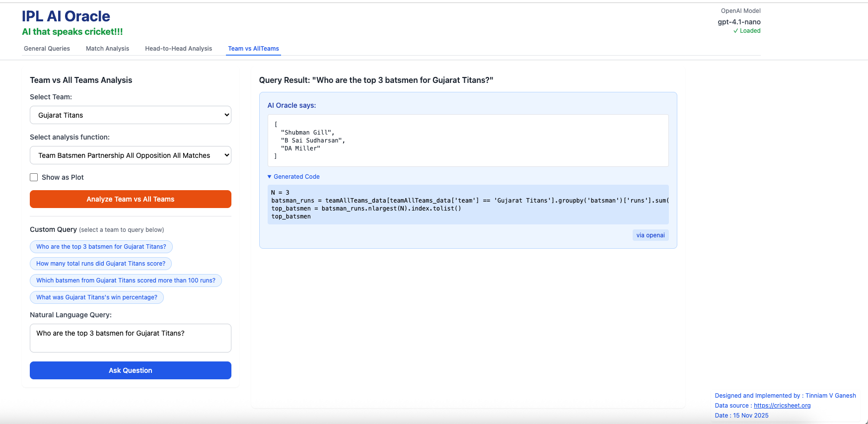Select the Team vs AllTeams tab

point(253,49)
